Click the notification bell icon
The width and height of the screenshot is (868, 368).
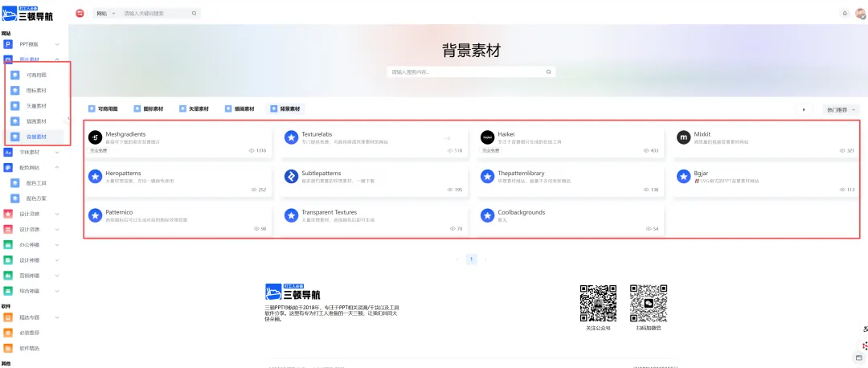[x=845, y=14]
